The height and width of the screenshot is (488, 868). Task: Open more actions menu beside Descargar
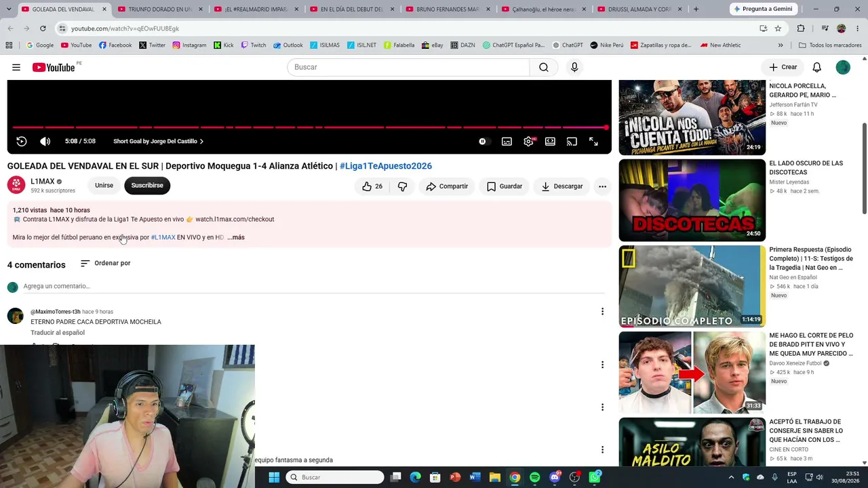tap(602, 186)
